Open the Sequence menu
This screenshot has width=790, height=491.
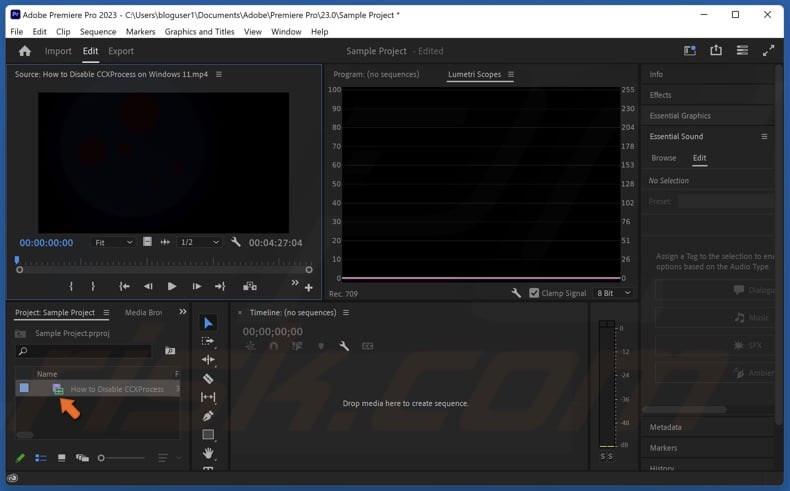click(98, 31)
